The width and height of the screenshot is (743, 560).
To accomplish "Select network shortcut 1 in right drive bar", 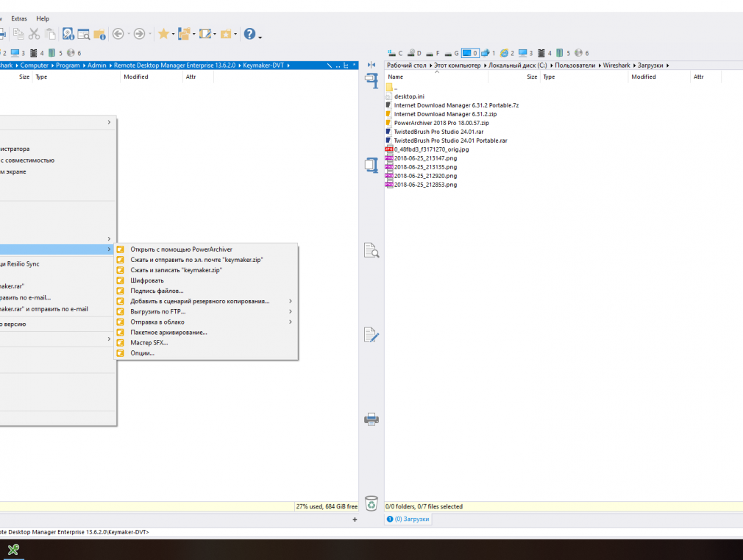I will tap(488, 53).
